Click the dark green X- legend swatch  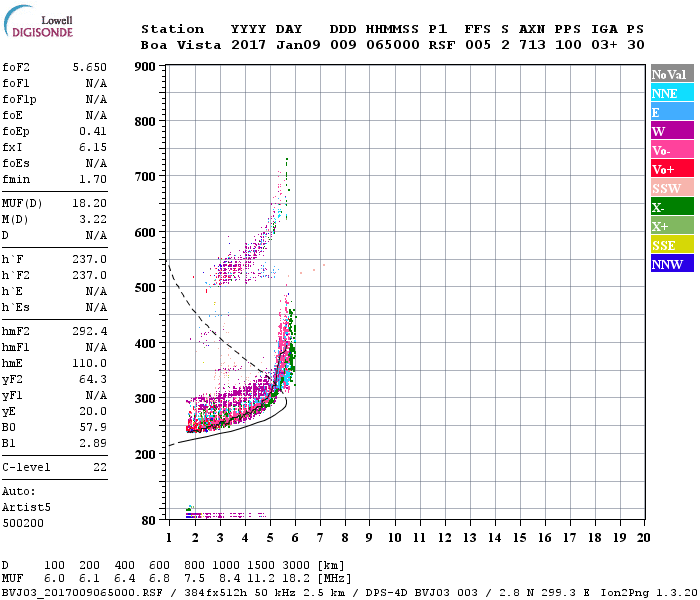pyautogui.click(x=671, y=207)
